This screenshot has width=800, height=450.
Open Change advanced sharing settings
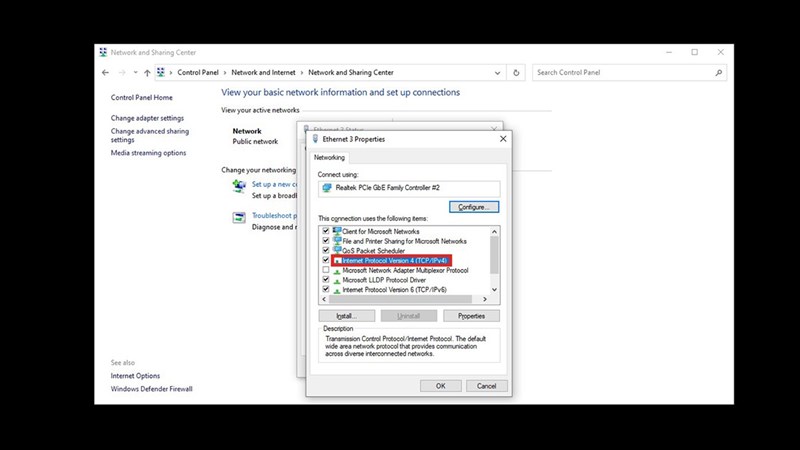(150, 135)
